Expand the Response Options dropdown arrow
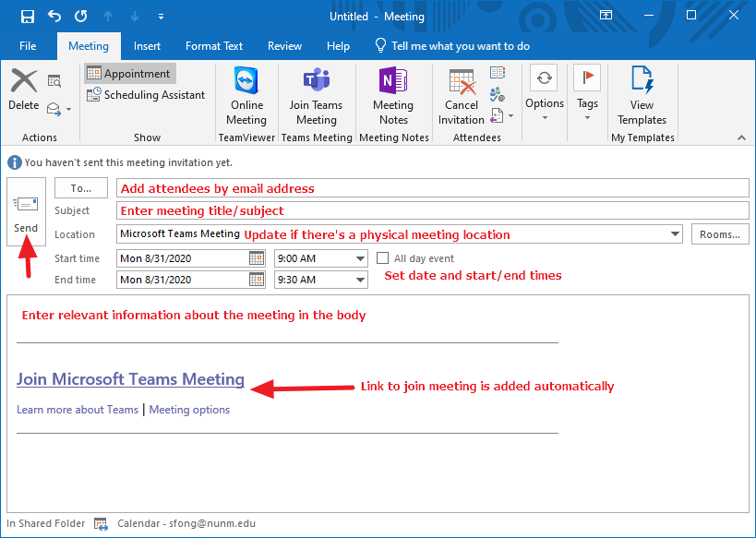Viewport: 756px width, 538px height. 511,115
